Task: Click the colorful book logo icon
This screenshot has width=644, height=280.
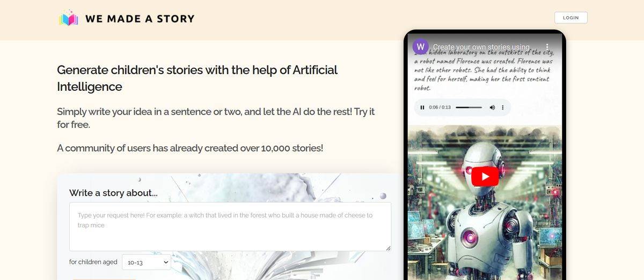Action: tap(69, 18)
